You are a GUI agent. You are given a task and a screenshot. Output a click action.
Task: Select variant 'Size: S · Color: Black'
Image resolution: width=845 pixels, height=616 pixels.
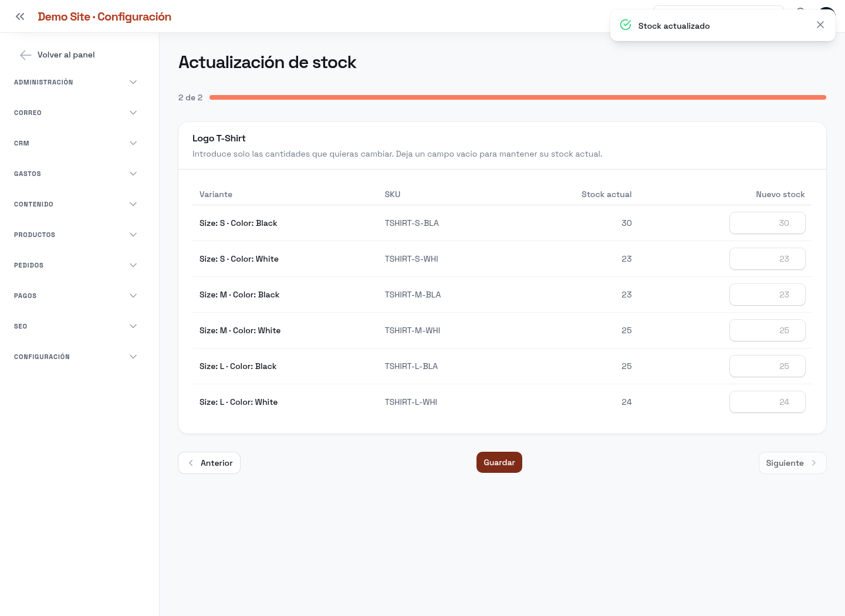(x=238, y=223)
